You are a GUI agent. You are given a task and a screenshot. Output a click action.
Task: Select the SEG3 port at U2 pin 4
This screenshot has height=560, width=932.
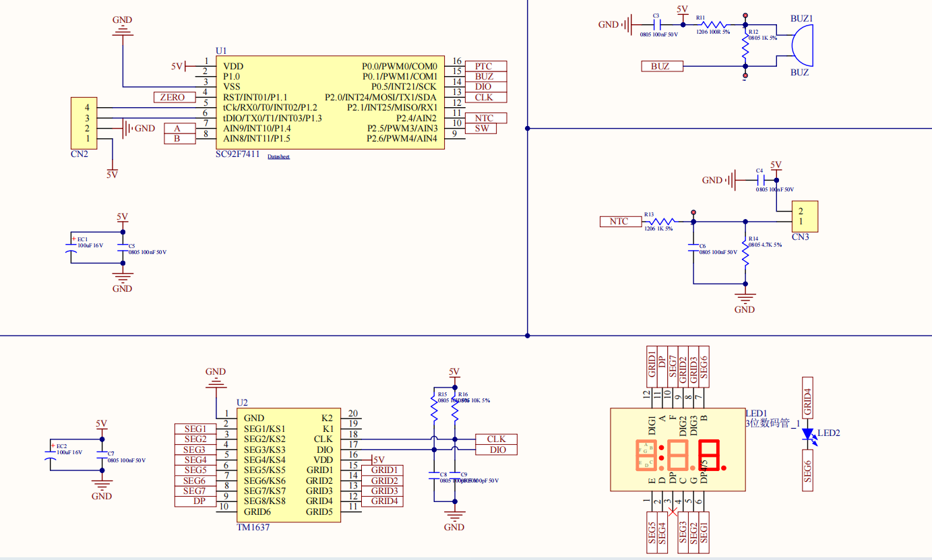coord(195,449)
